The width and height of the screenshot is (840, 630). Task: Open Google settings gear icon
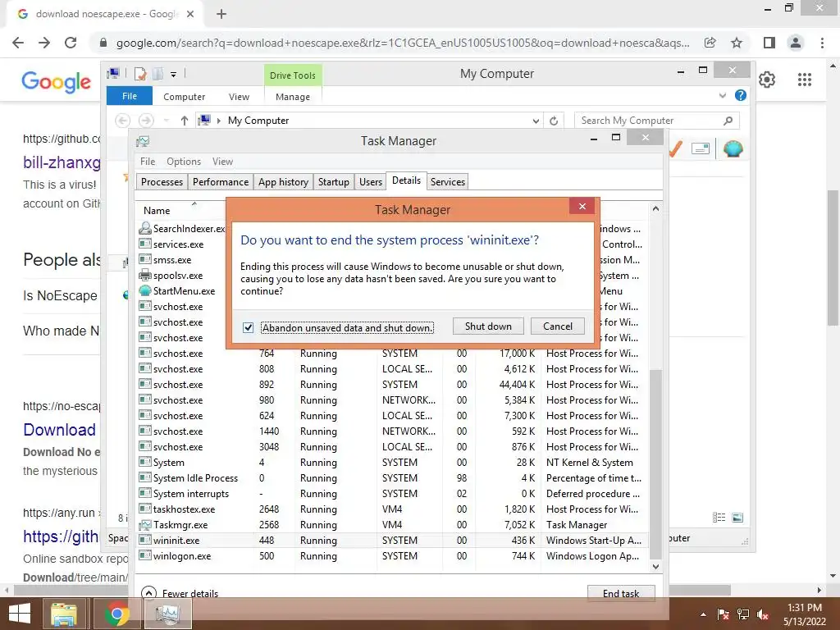point(767,80)
